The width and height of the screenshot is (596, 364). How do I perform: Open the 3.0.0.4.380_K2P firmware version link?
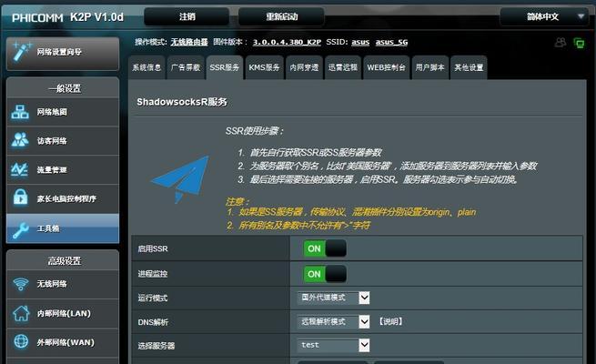coord(287,42)
